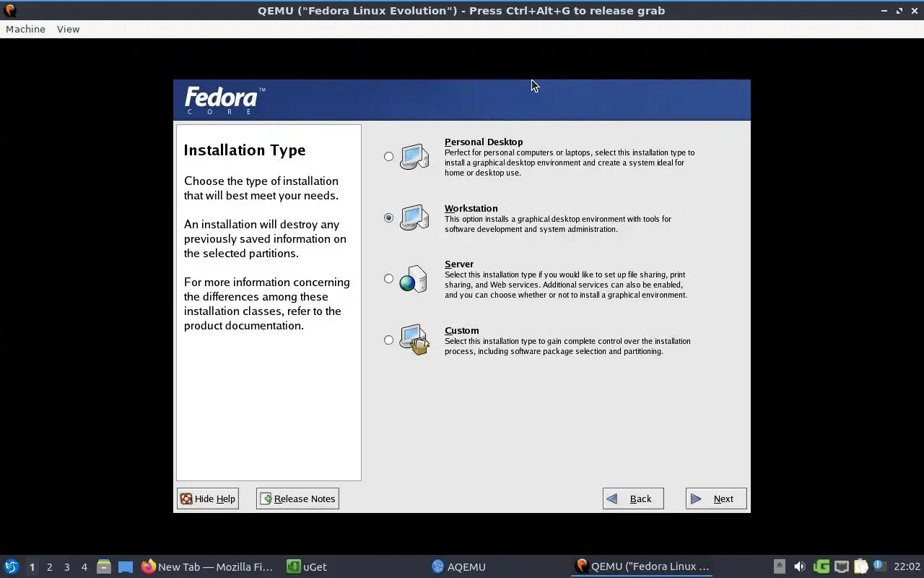Select the Personal Desktop radio button

tap(388, 156)
